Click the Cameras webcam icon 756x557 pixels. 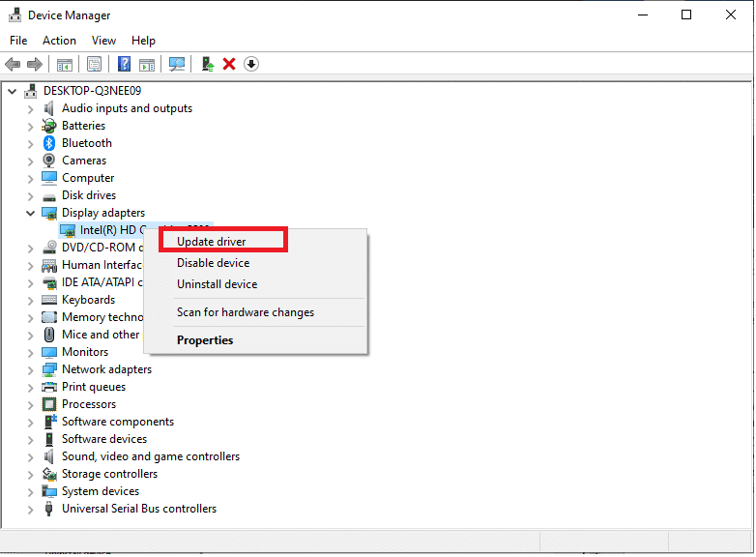[x=49, y=161]
